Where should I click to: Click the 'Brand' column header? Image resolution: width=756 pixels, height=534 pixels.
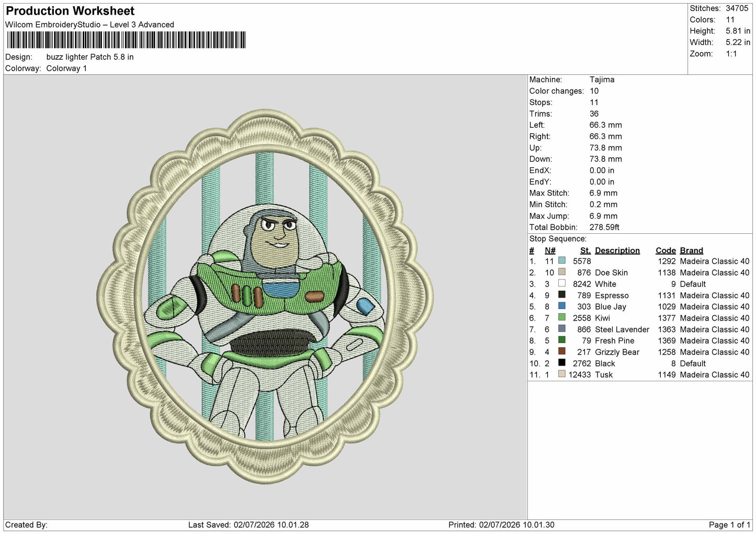point(692,251)
